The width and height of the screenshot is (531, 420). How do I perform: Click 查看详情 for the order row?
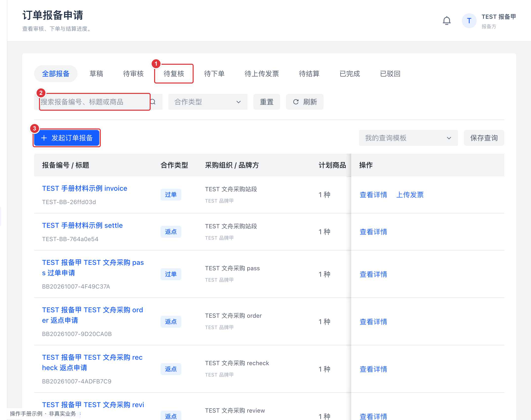[x=373, y=322]
